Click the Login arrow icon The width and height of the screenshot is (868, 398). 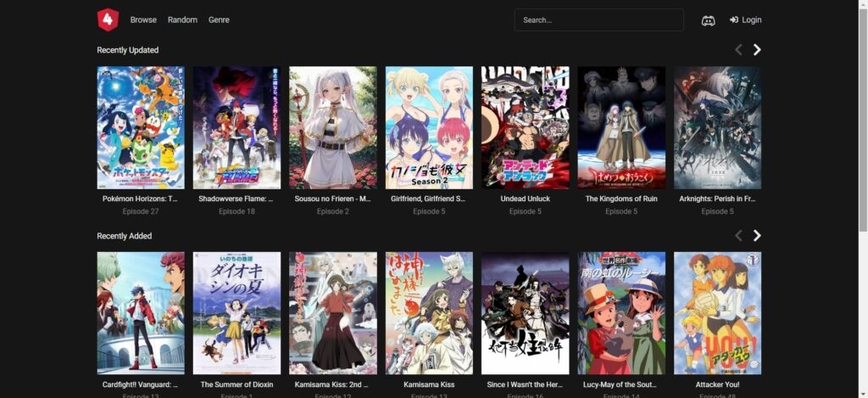click(734, 20)
